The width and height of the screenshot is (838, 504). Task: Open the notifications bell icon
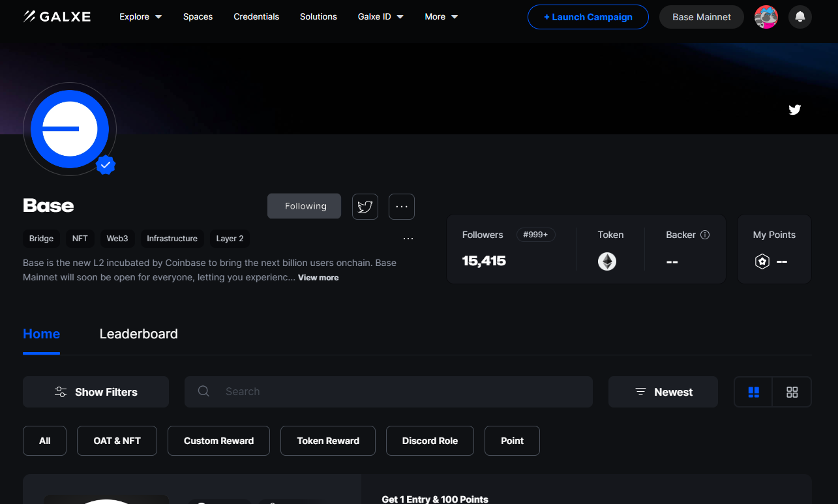coord(800,17)
